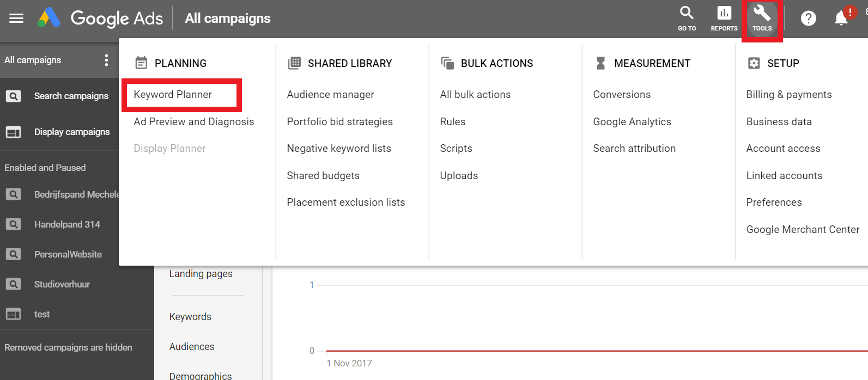Open All bulk actions
Viewport: 868px width, 380px height.
click(475, 95)
